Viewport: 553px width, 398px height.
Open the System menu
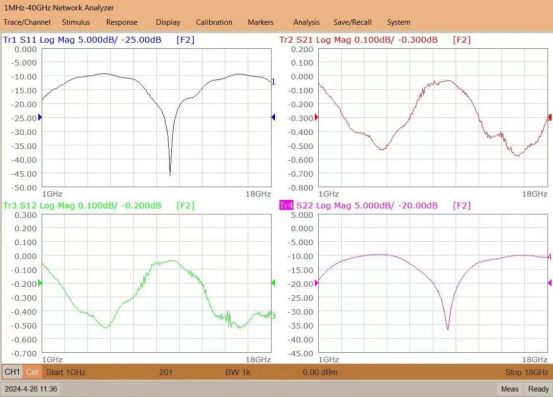(399, 22)
